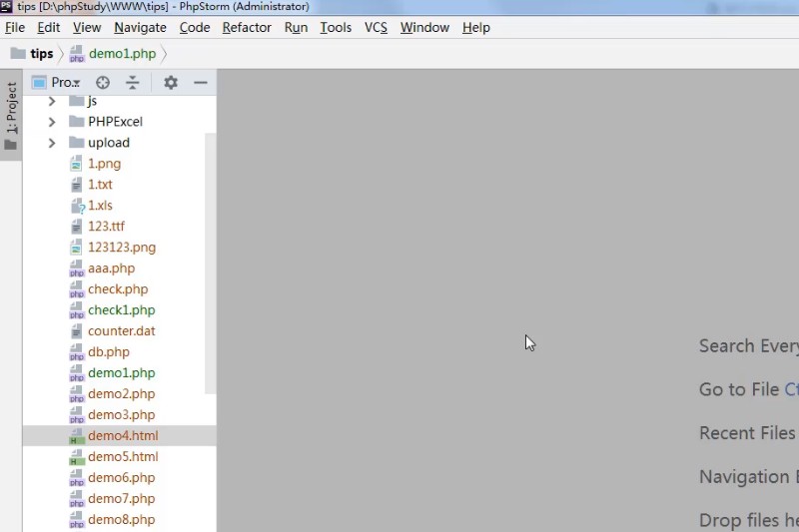Select 123123.png in the project tree
Viewport: 799px width, 532px height.
click(122, 248)
